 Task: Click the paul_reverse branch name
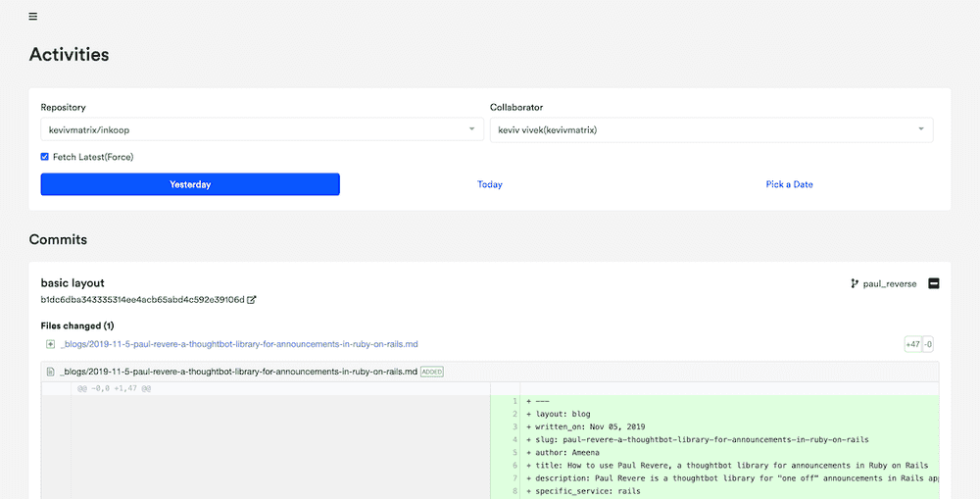[890, 284]
